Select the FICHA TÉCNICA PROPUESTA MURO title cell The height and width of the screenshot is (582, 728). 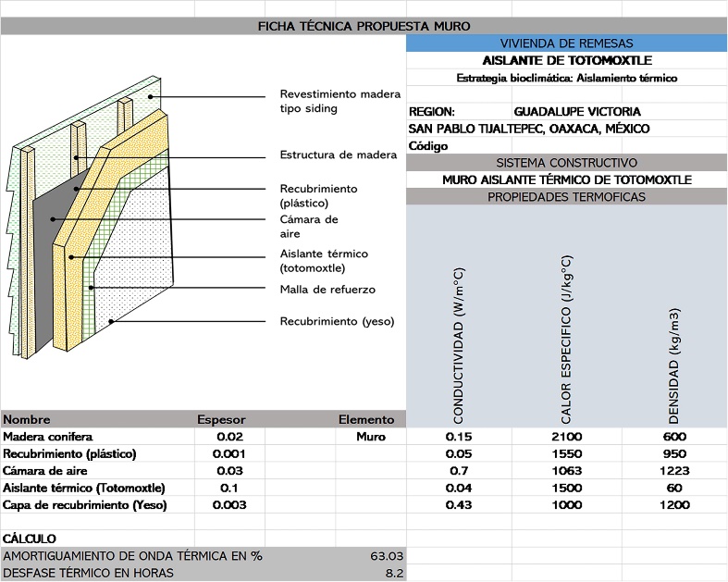click(364, 26)
